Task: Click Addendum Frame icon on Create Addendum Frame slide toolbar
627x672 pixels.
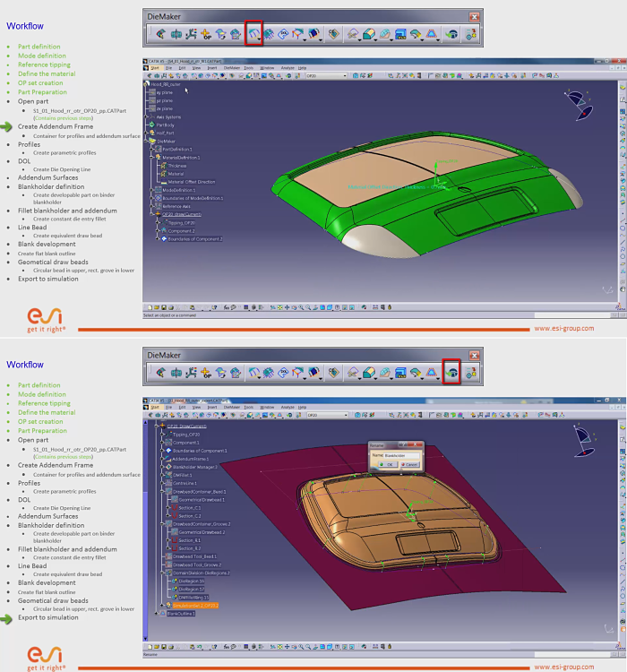Action: 253,34
